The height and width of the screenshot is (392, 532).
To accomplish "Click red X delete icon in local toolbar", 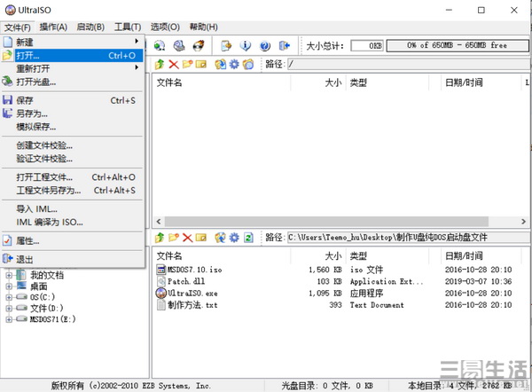I will point(187,237).
